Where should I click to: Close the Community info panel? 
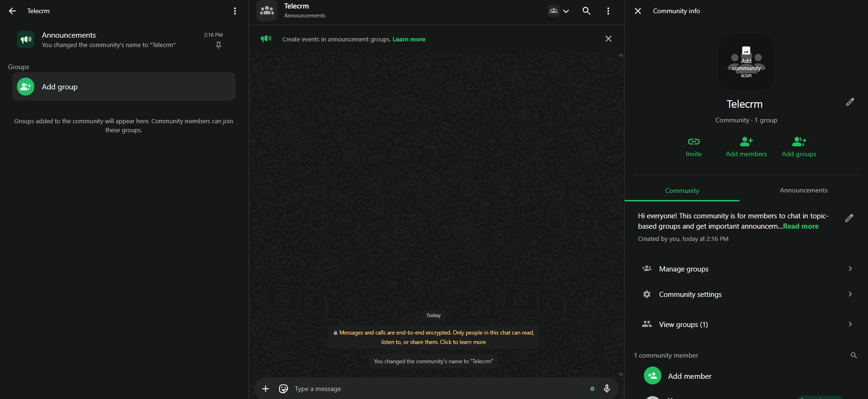[x=638, y=11]
